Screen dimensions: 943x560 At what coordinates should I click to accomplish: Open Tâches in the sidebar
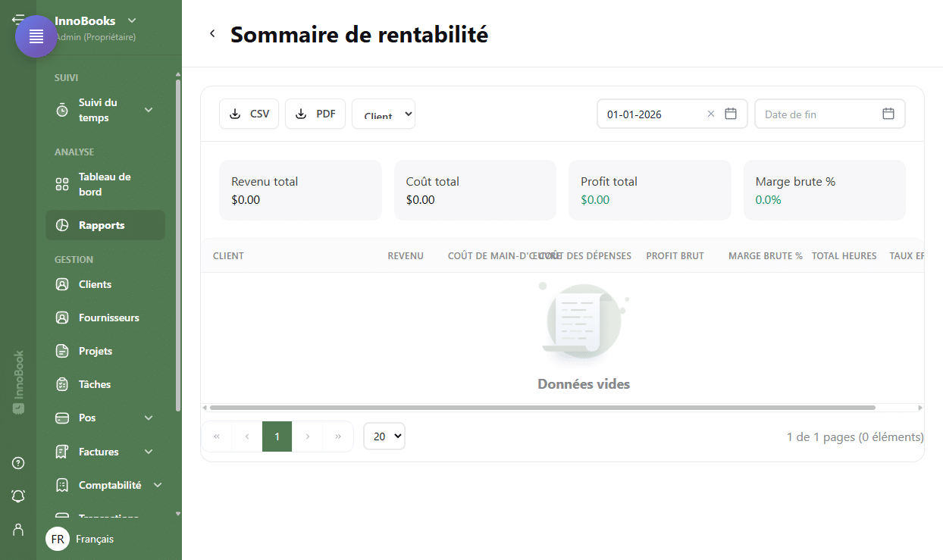coord(105,384)
